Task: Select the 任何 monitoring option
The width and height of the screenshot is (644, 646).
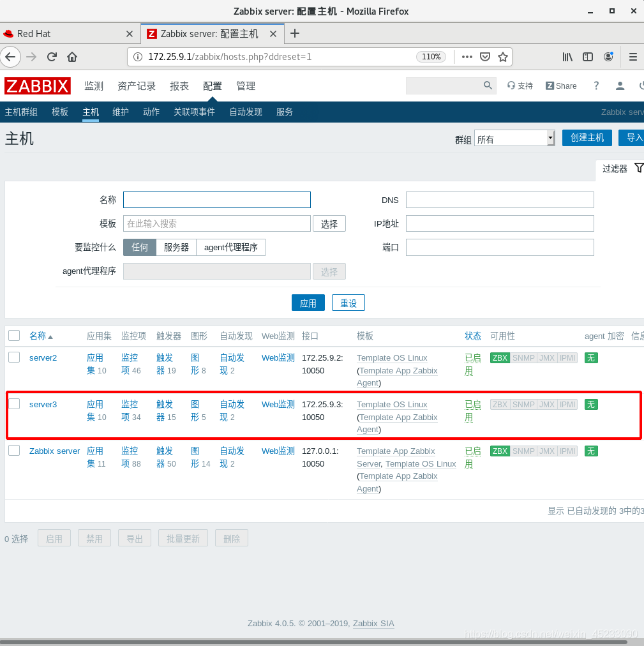Action: coord(140,247)
